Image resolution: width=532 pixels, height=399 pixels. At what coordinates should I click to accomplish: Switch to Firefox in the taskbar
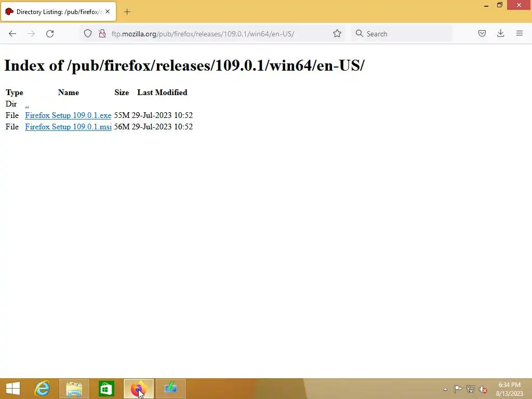(138, 389)
